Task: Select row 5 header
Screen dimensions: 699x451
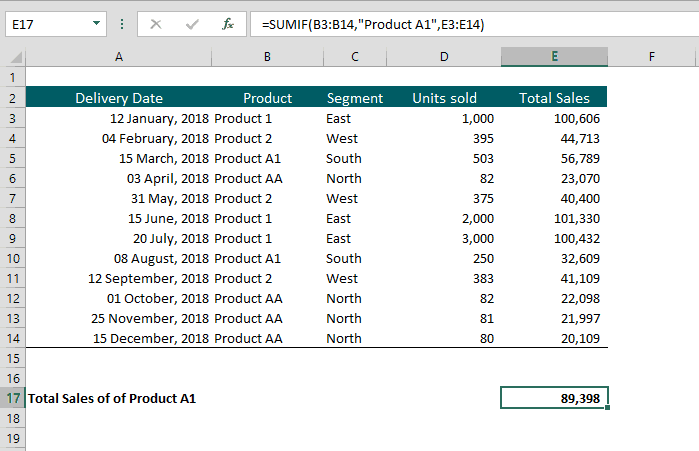Action: [12, 158]
